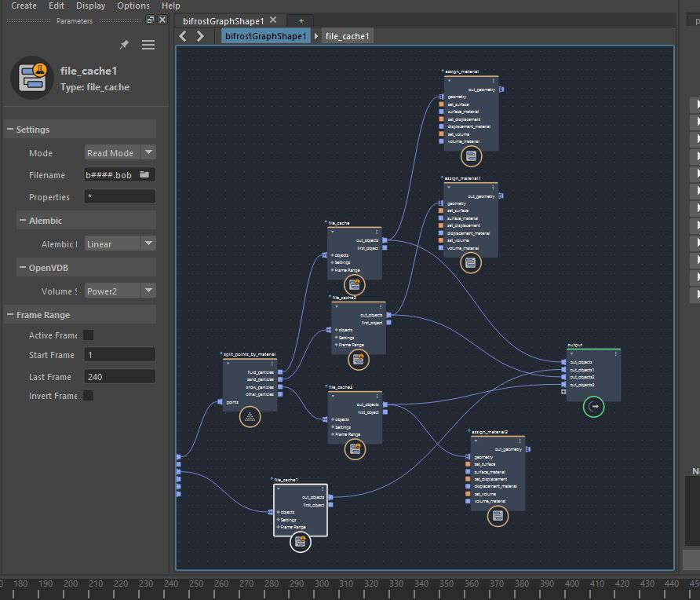Add a new port on the output node
This screenshot has height=600, width=700.
[563, 392]
